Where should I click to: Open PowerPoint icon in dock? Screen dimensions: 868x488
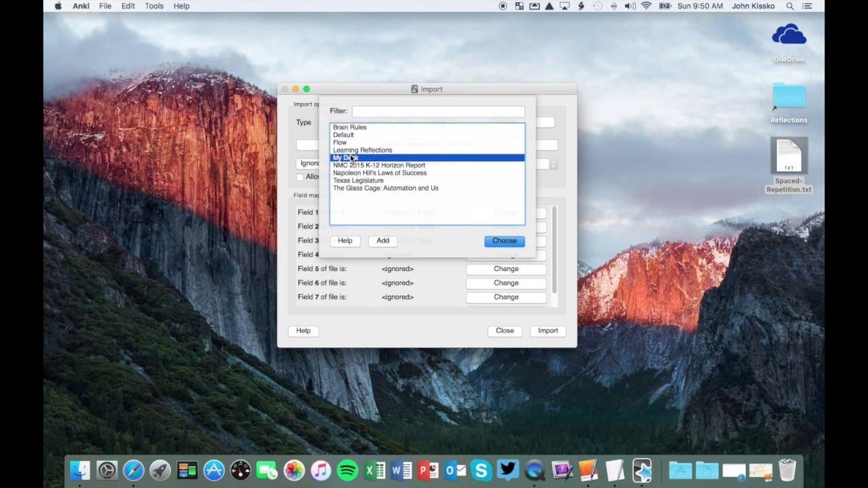427,470
